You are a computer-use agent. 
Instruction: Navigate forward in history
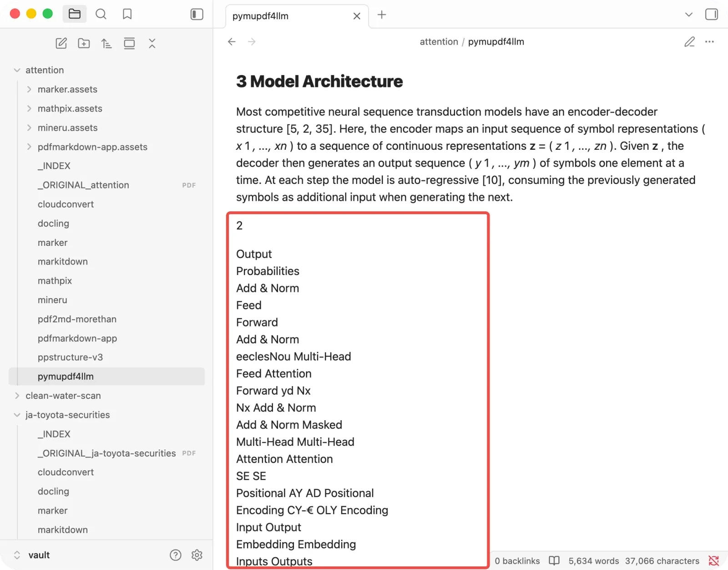click(252, 41)
